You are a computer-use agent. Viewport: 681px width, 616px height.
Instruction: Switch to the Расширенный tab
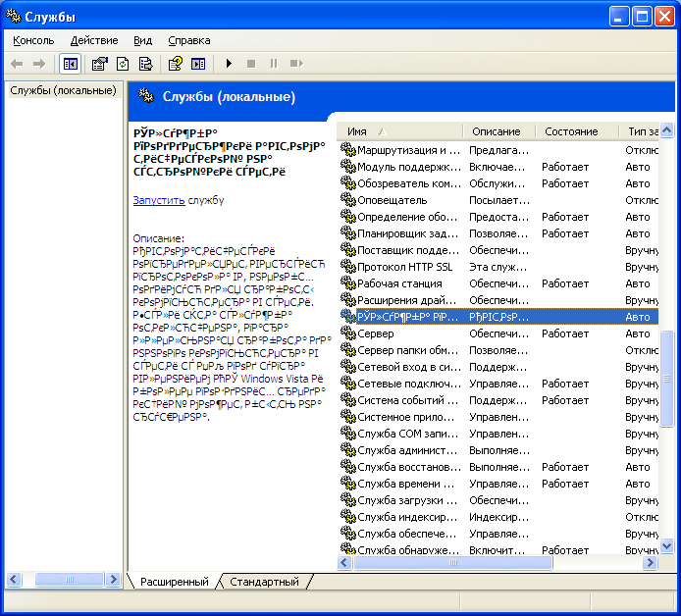coord(174,582)
